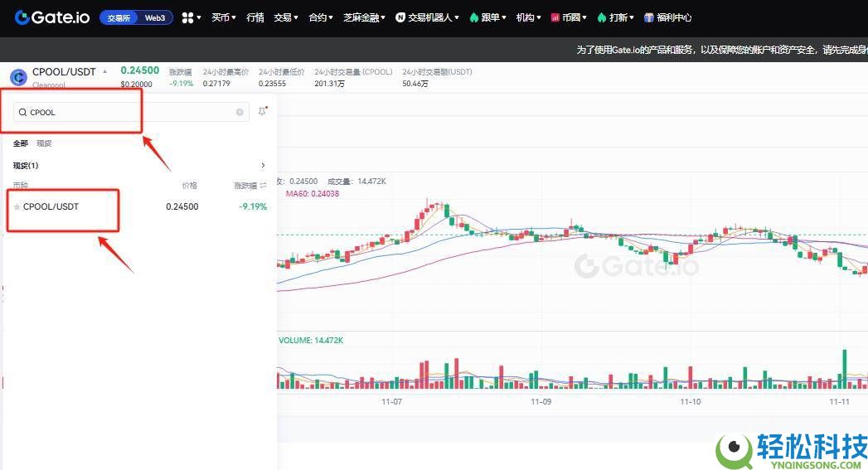This screenshot has width=868, height=470.
Task: Clear the CPOOL search field
Action: (x=240, y=112)
